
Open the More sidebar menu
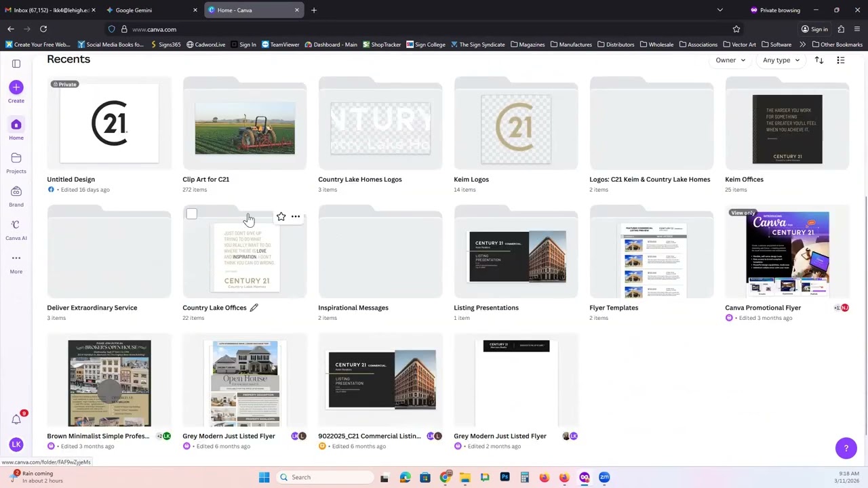16,262
